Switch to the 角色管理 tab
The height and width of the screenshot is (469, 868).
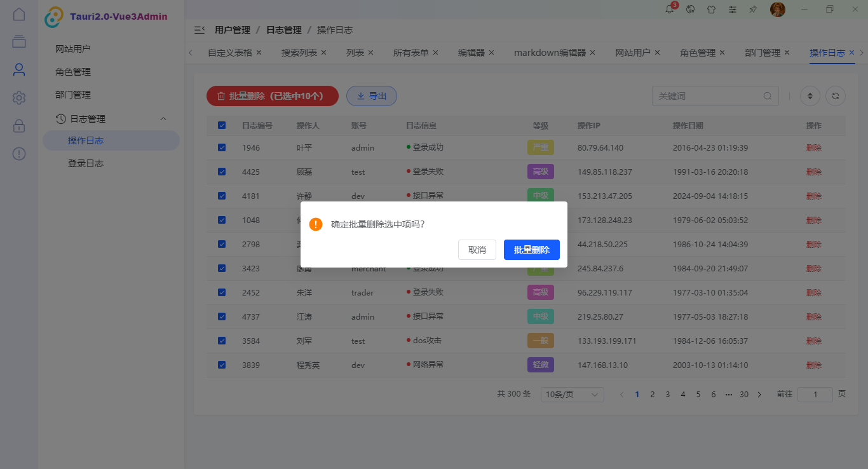[698, 52]
